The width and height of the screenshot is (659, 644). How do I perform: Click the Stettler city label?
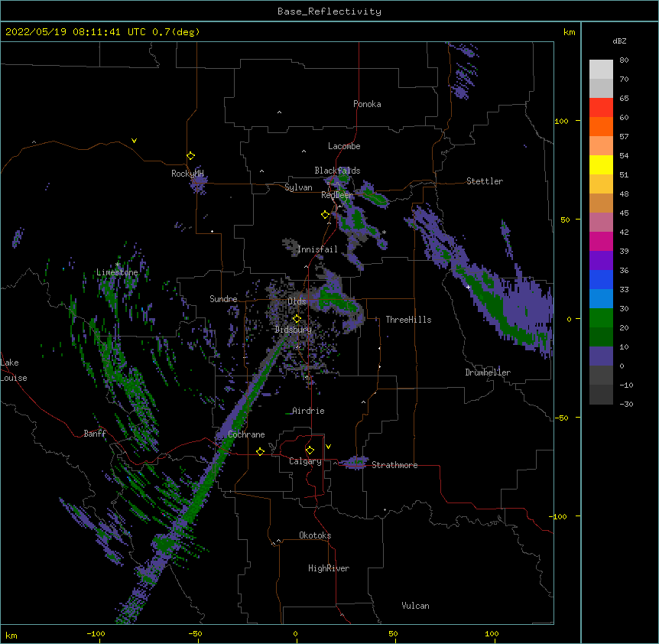coord(485,181)
